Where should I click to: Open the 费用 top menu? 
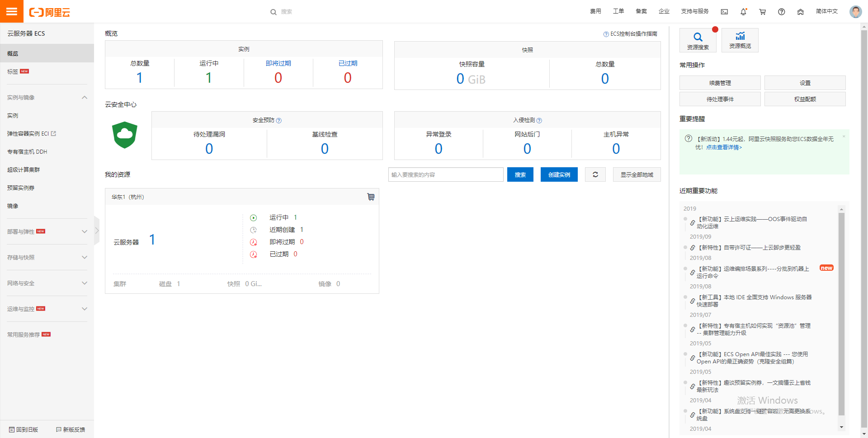pyautogui.click(x=595, y=11)
